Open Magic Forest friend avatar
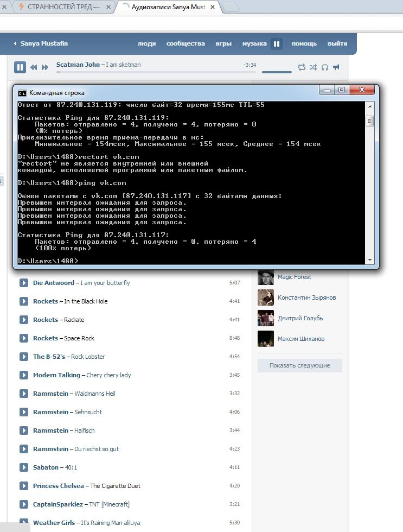 (266, 277)
